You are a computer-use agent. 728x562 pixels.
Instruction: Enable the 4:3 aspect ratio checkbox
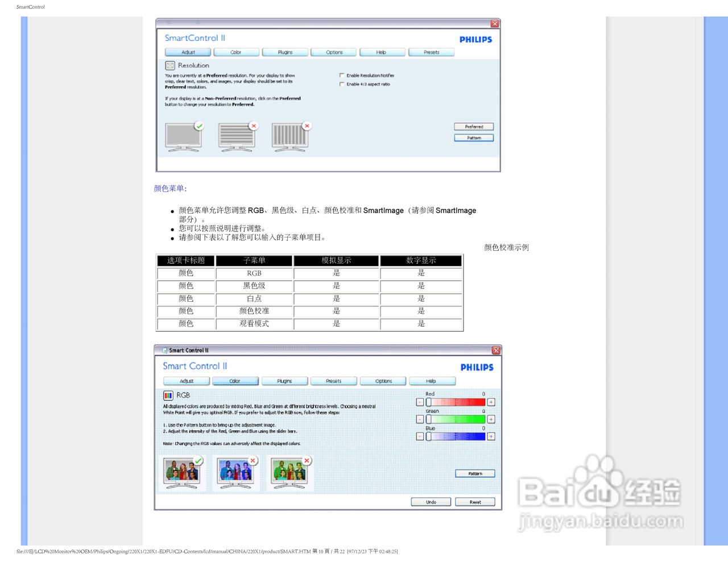click(342, 84)
